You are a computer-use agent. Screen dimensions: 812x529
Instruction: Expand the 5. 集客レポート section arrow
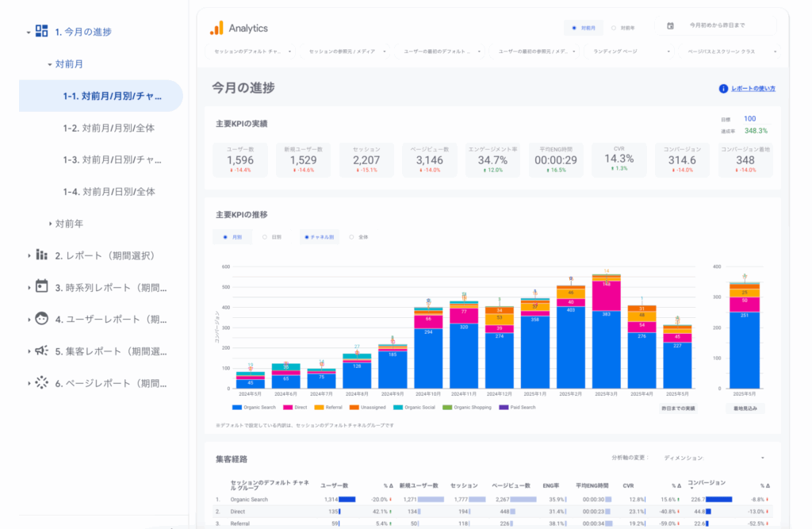[29, 351]
